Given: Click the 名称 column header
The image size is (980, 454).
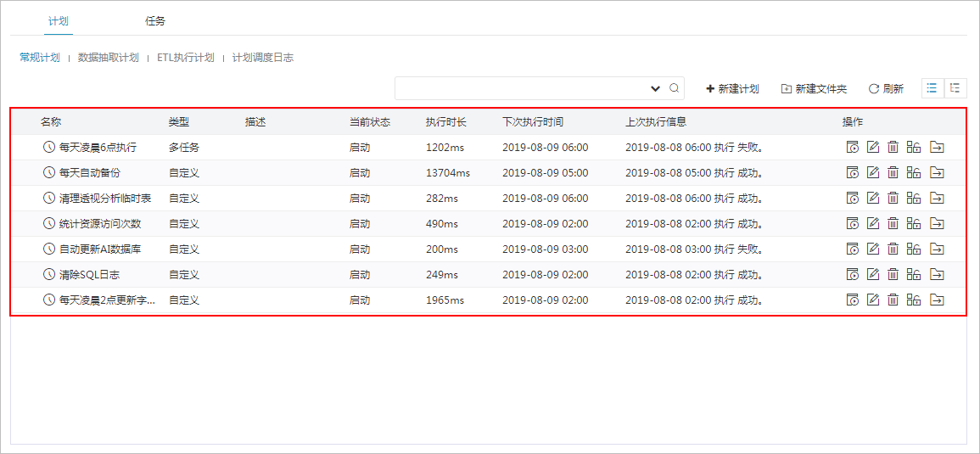Looking at the screenshot, I should [51, 122].
